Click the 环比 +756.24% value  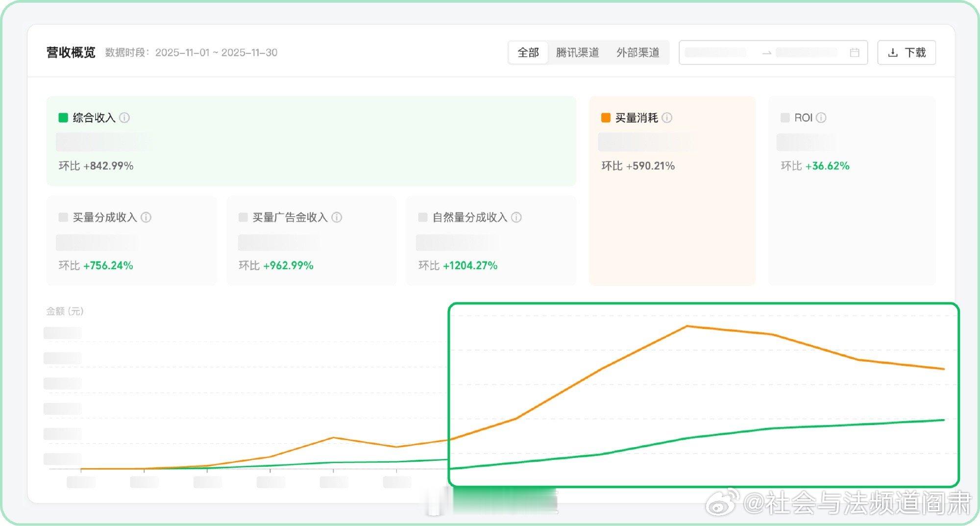(x=96, y=265)
